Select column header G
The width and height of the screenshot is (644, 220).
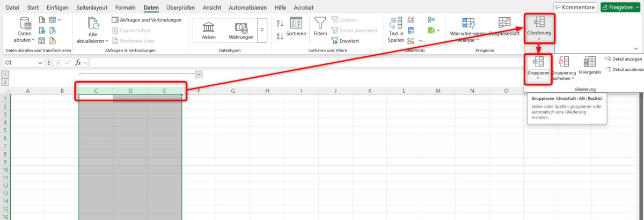(x=233, y=91)
